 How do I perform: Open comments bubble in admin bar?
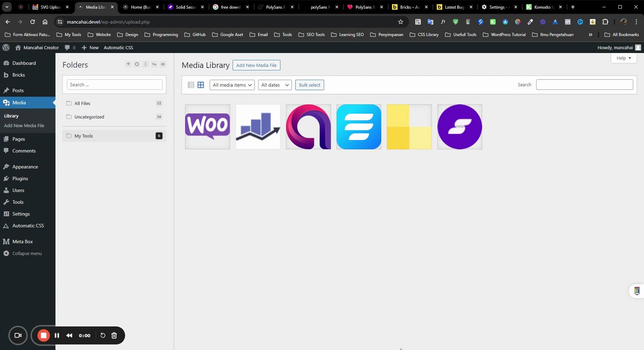(70, 48)
